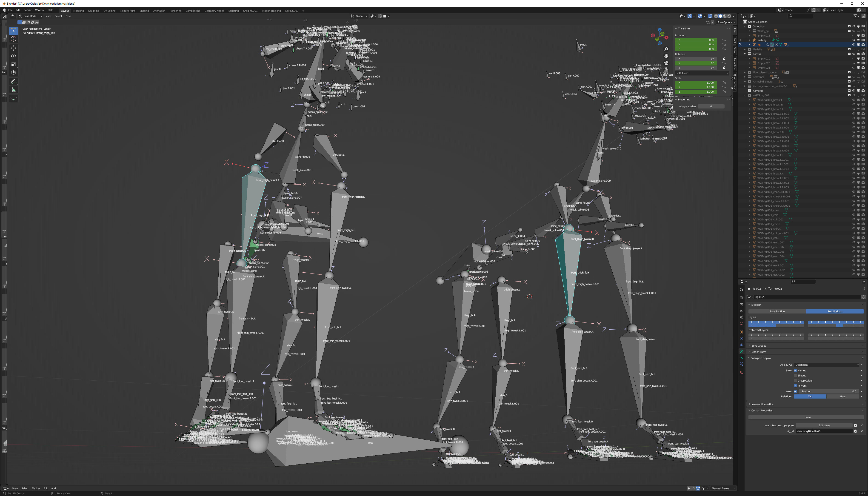Switch to material preview shading
The width and height of the screenshot is (868, 496).
tap(725, 16)
